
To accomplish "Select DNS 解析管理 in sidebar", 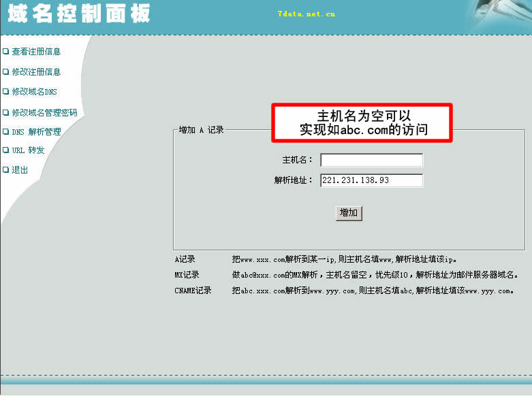I will [37, 131].
